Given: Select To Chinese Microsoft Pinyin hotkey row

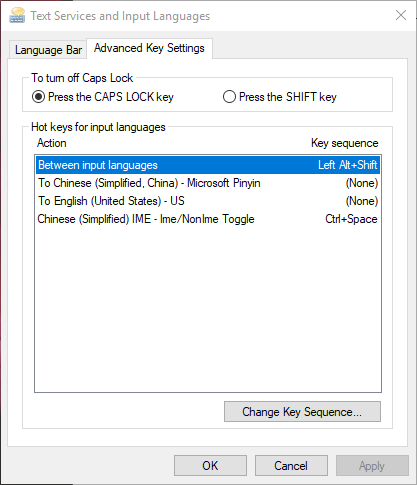Looking at the screenshot, I should pyautogui.click(x=208, y=183).
